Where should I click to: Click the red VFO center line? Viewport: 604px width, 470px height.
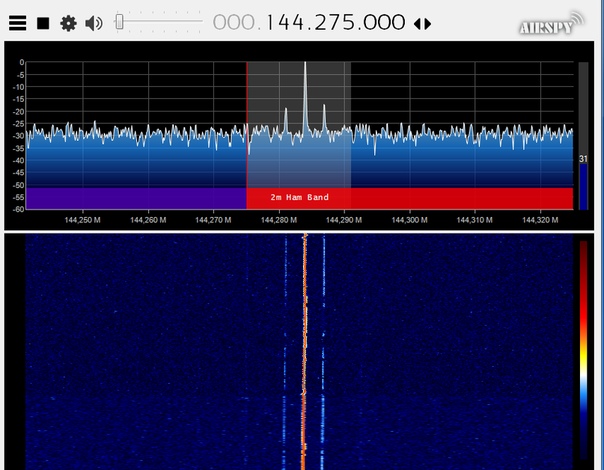click(247, 135)
